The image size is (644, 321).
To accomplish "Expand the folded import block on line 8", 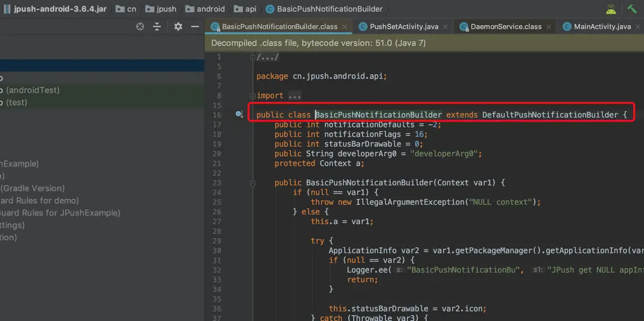I will pyautogui.click(x=253, y=96).
